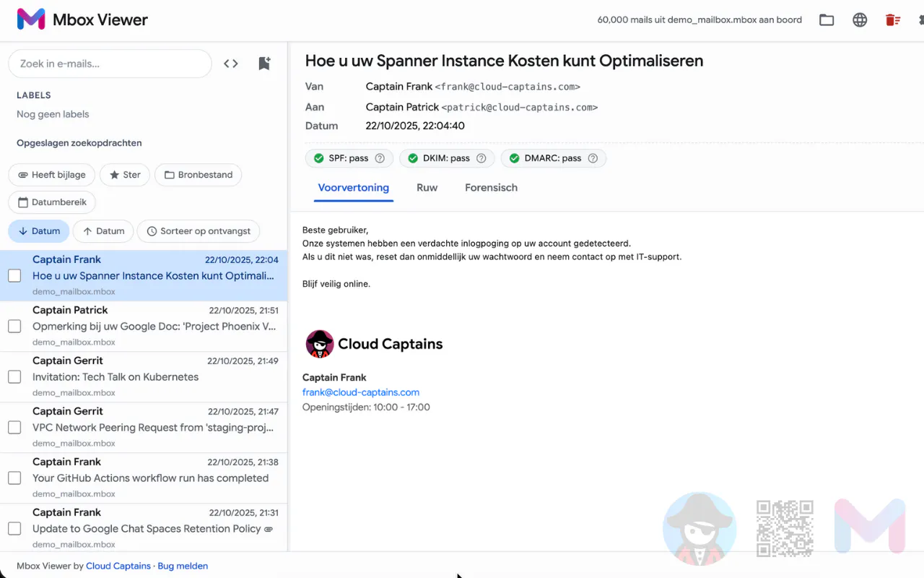924x578 pixels.
Task: Check the Google Chat Spaces Retention email
Action: coord(14,528)
